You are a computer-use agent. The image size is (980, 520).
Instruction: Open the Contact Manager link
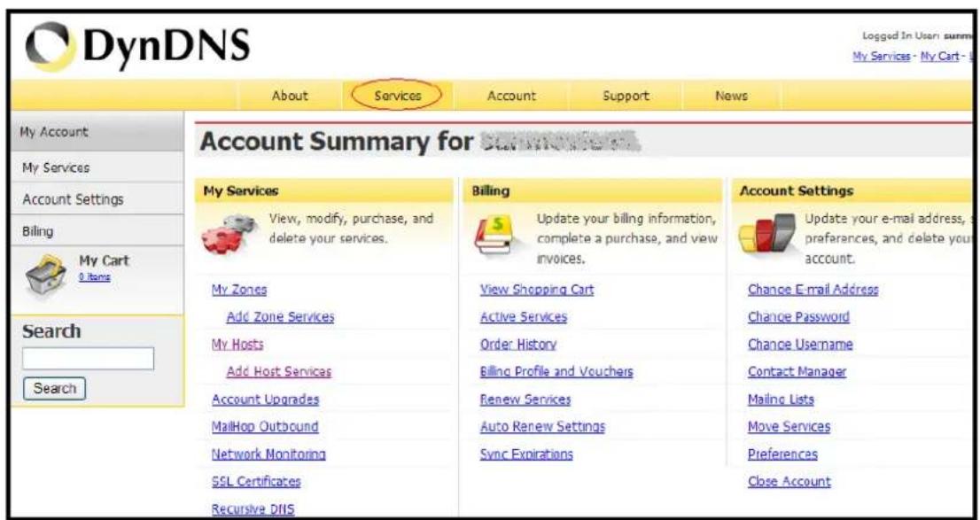click(x=797, y=372)
